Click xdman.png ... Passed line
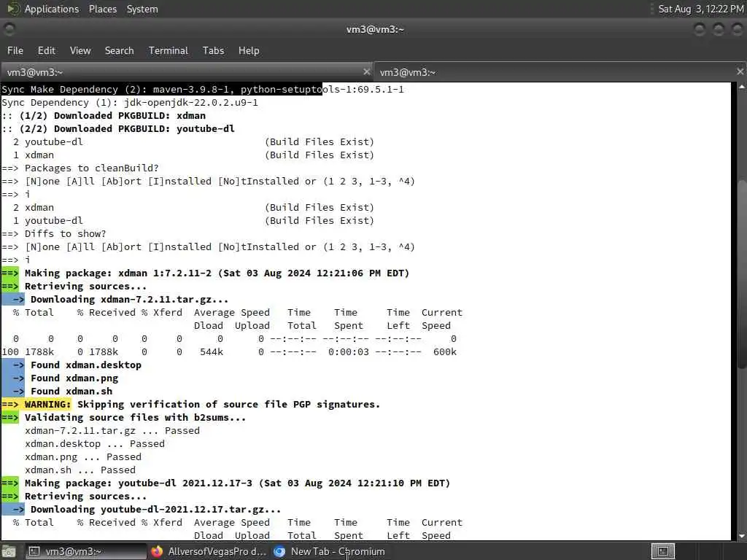 (x=83, y=457)
